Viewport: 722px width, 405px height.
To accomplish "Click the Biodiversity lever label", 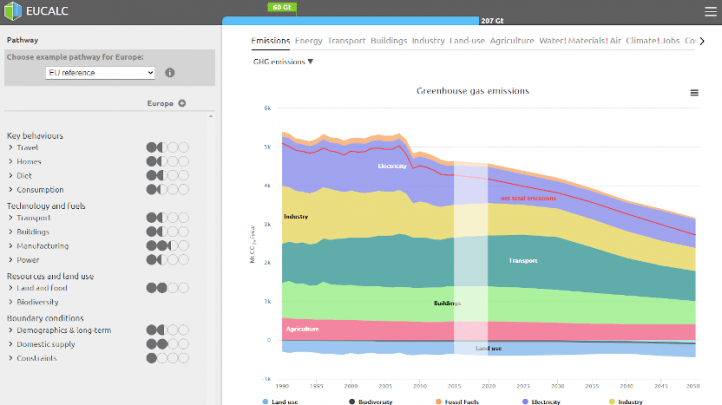I will pos(37,301).
